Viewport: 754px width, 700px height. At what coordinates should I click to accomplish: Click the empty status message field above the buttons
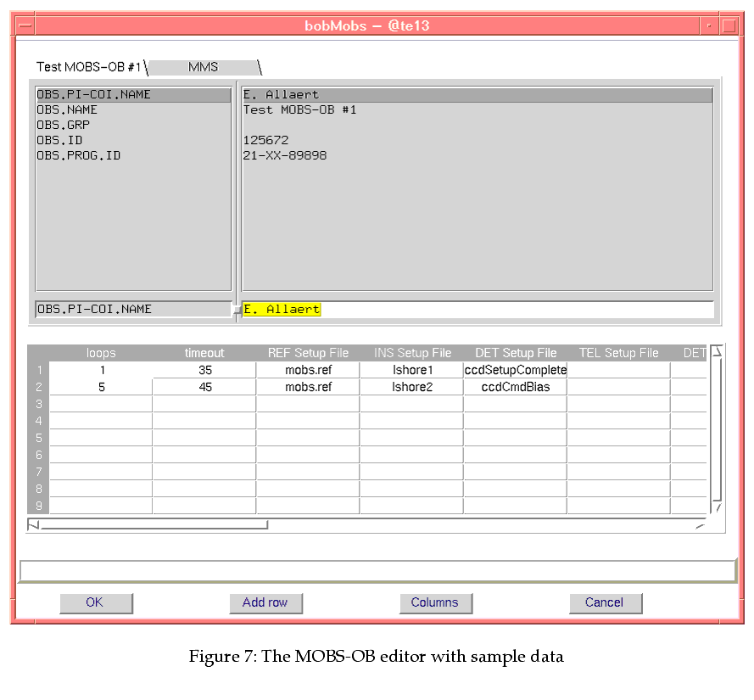coord(377,572)
